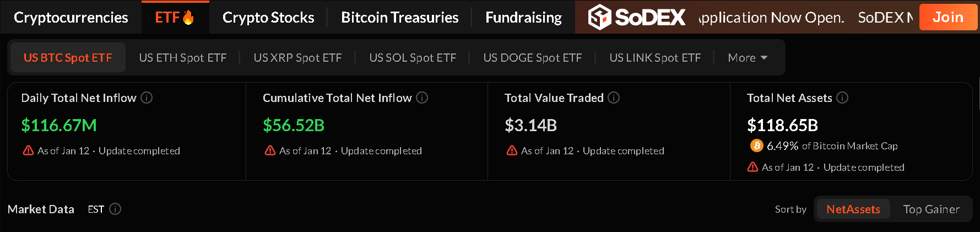Viewport: 980px width, 232px height.
Task: Open the ETF tab with flame icon
Action: (x=175, y=18)
